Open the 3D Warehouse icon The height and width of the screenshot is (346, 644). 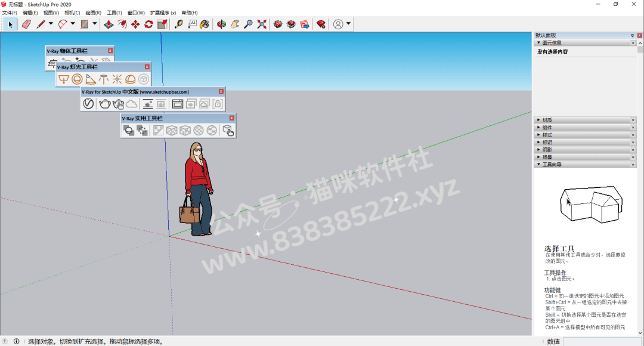point(278,24)
